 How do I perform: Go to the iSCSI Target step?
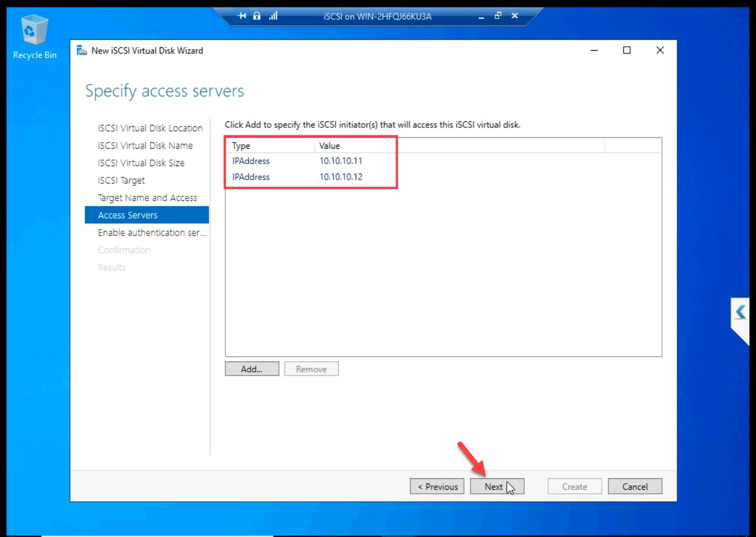point(121,180)
